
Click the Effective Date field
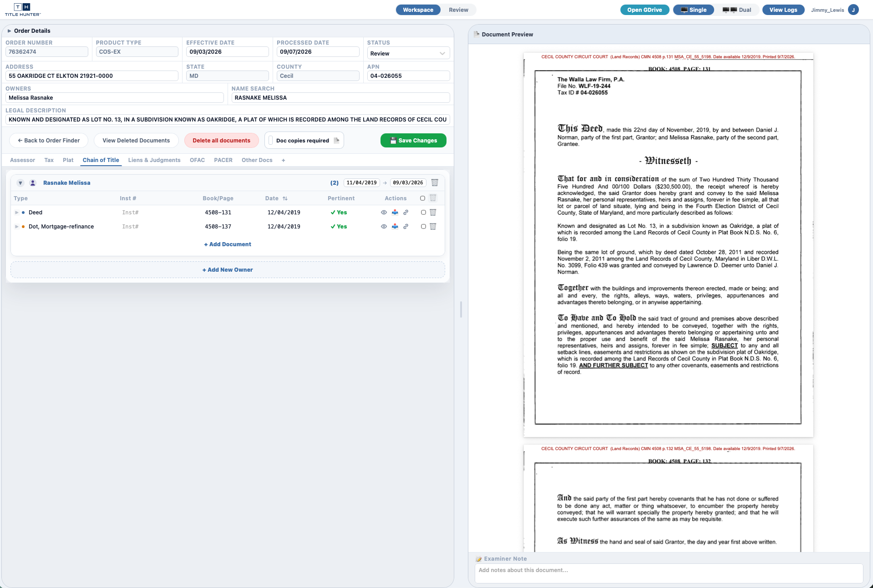[x=227, y=52]
